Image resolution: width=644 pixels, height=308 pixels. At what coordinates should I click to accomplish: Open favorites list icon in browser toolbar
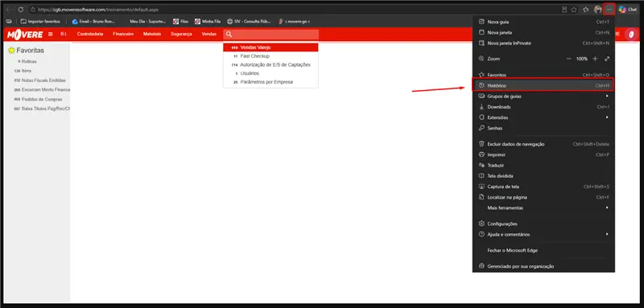tap(586, 10)
